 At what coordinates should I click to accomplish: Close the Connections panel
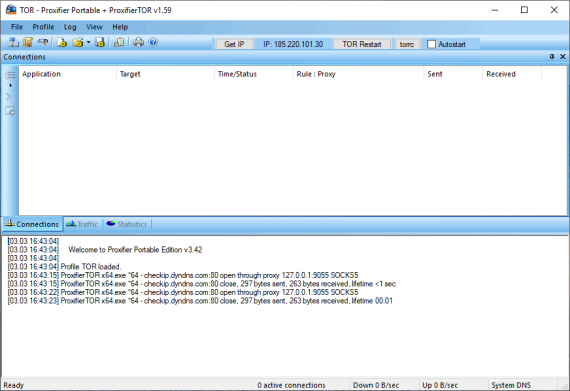click(x=563, y=57)
